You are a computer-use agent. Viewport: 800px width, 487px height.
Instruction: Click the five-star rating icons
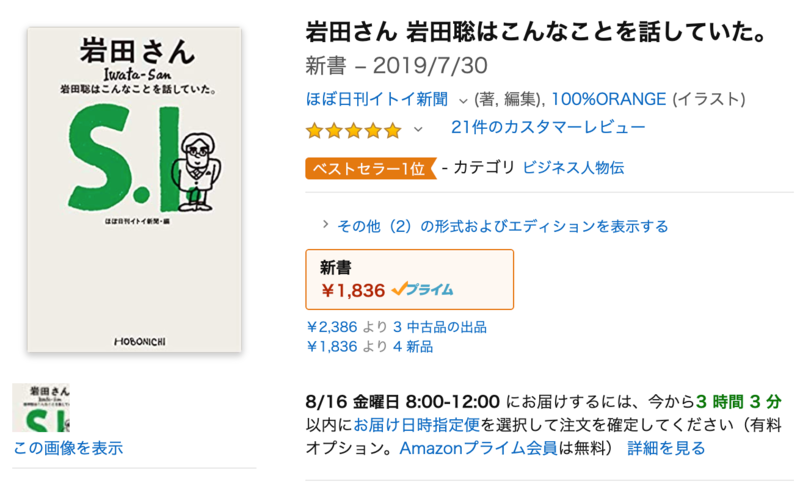353,130
